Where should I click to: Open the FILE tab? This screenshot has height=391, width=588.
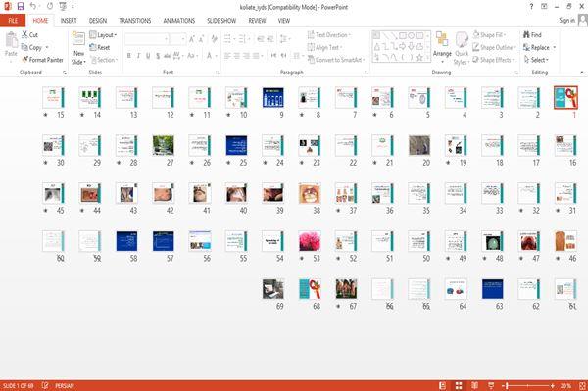click(13, 21)
